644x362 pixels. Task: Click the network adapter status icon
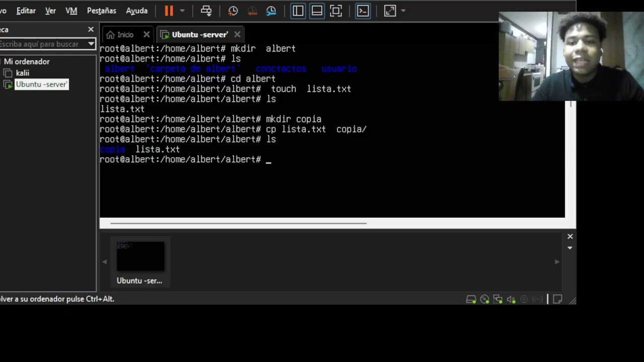(498, 299)
